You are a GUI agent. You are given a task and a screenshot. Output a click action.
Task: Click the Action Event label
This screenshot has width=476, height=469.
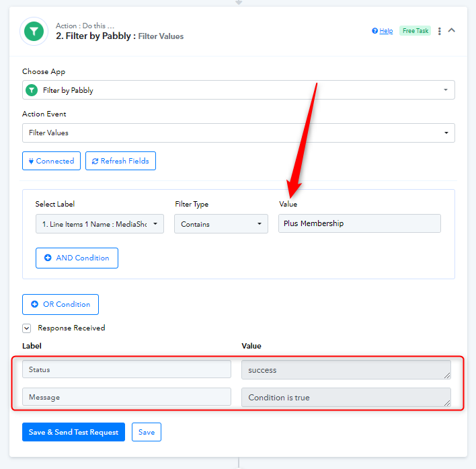click(x=44, y=114)
